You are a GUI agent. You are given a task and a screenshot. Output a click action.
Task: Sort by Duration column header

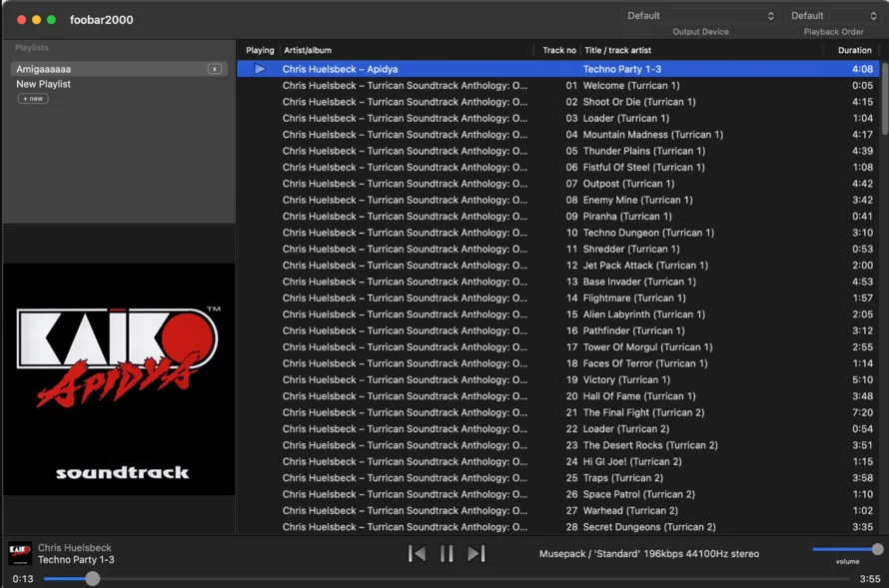(854, 50)
